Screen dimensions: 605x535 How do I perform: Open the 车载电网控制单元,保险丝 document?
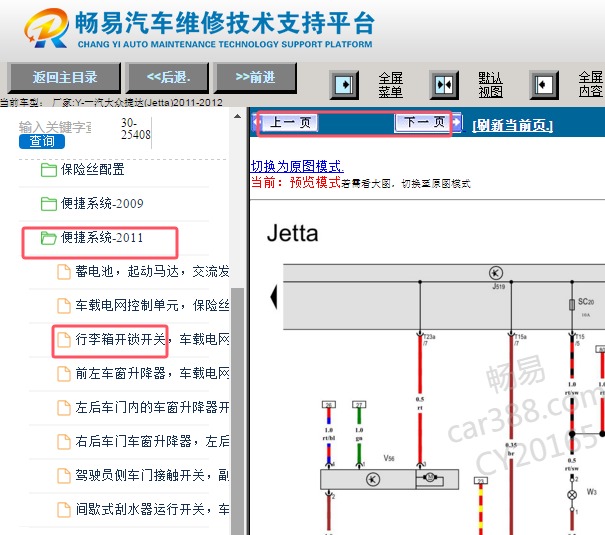click(x=152, y=305)
